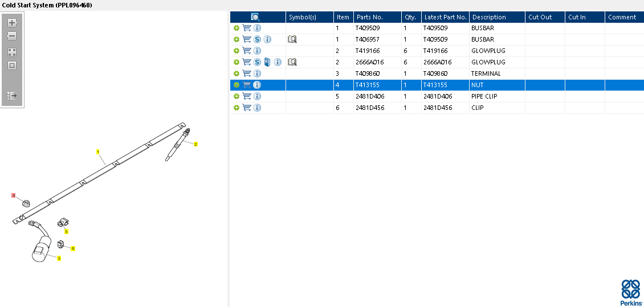This screenshot has width=644, height=307.
Task: Click the NUT description cell
Action: tap(498, 85)
